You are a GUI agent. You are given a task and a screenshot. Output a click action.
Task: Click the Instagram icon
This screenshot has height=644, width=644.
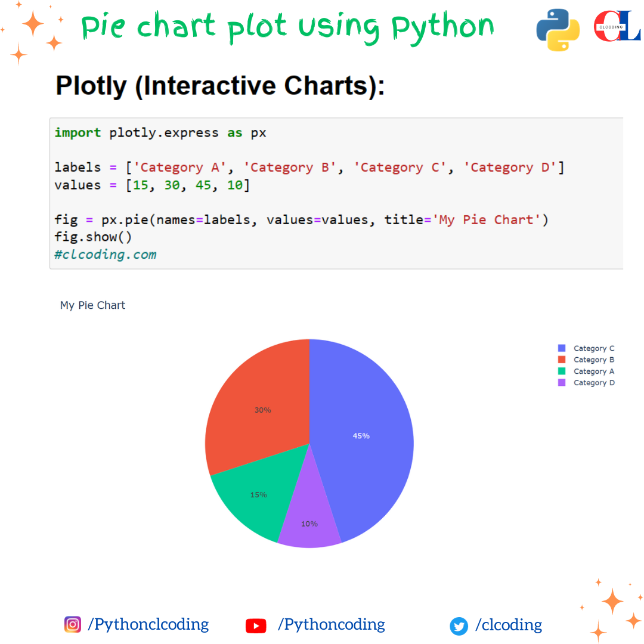click(x=73, y=624)
